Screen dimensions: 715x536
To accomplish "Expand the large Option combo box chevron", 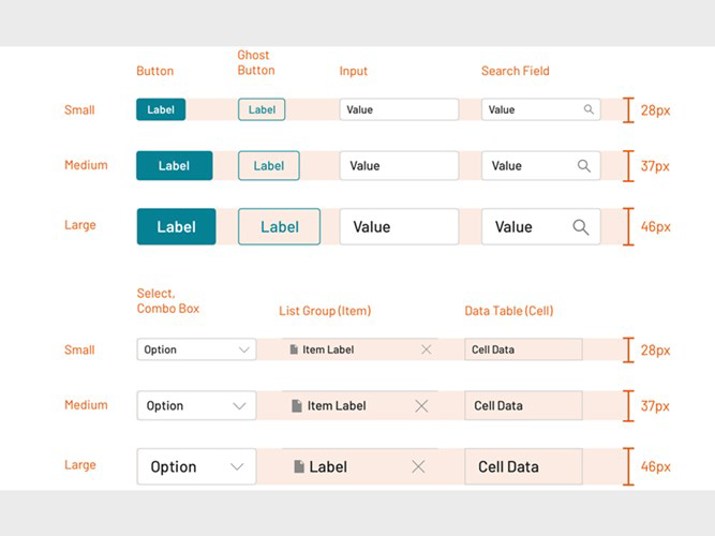I will click(x=237, y=467).
